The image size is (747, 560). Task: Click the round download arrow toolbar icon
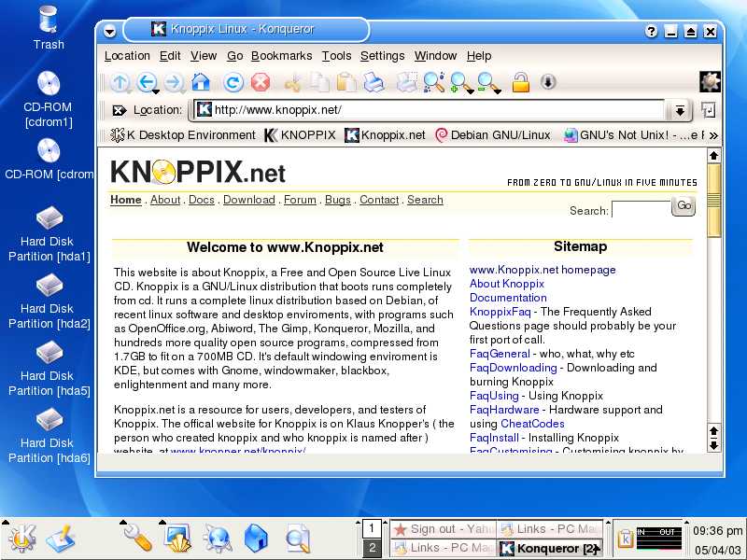point(548,82)
